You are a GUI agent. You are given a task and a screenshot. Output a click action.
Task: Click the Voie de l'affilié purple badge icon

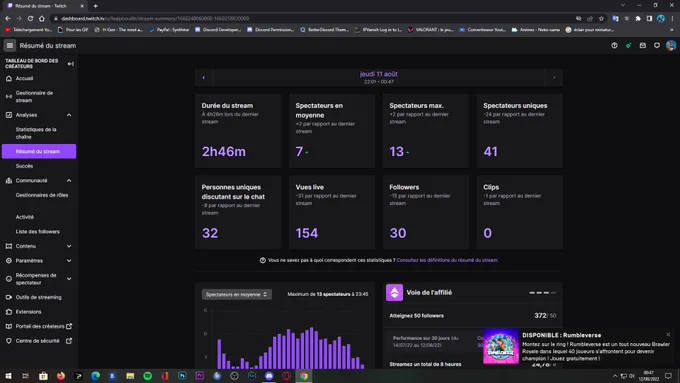tap(394, 293)
